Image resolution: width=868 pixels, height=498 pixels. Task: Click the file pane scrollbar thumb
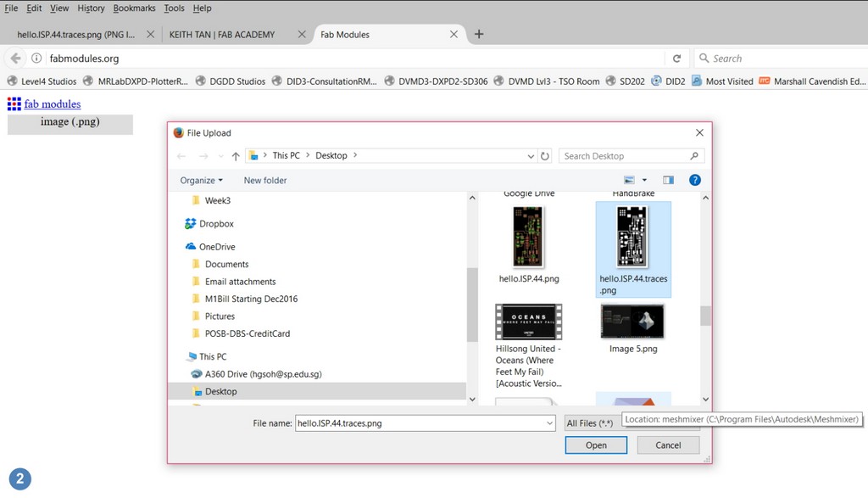(705, 316)
